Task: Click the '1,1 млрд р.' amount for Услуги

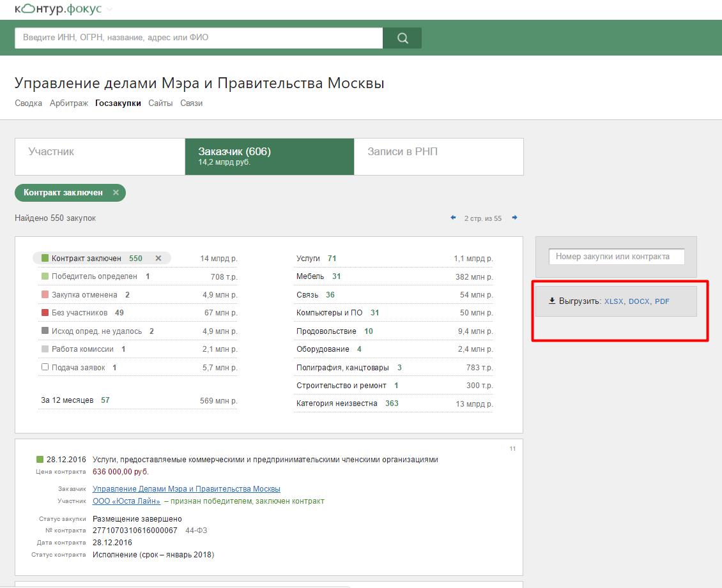Action: click(x=473, y=259)
